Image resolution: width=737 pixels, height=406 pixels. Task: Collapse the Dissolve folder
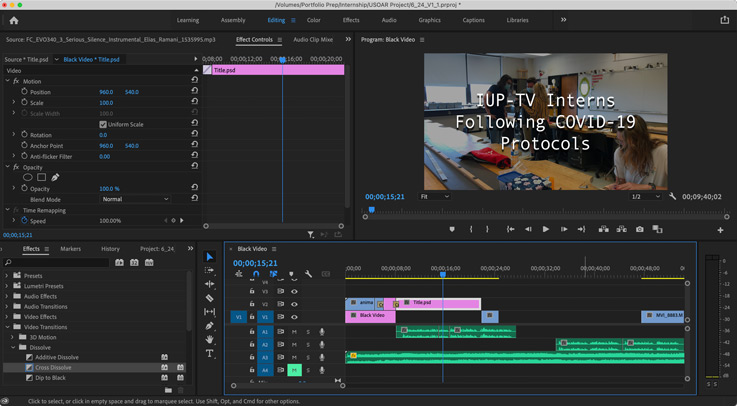(12, 347)
